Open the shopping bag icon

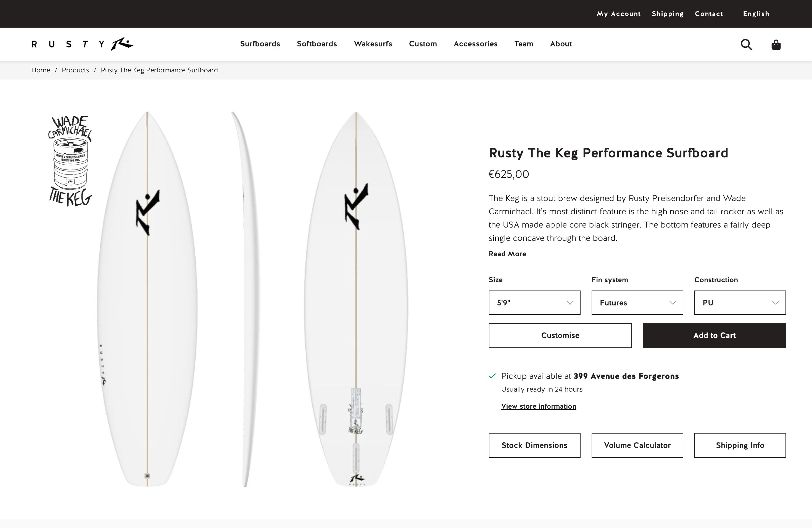(x=776, y=44)
